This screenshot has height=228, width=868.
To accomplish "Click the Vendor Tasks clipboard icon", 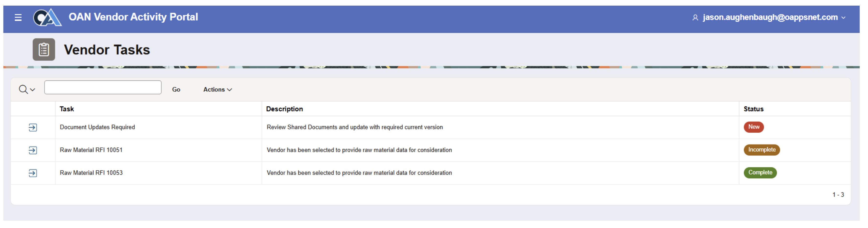I will (44, 50).
